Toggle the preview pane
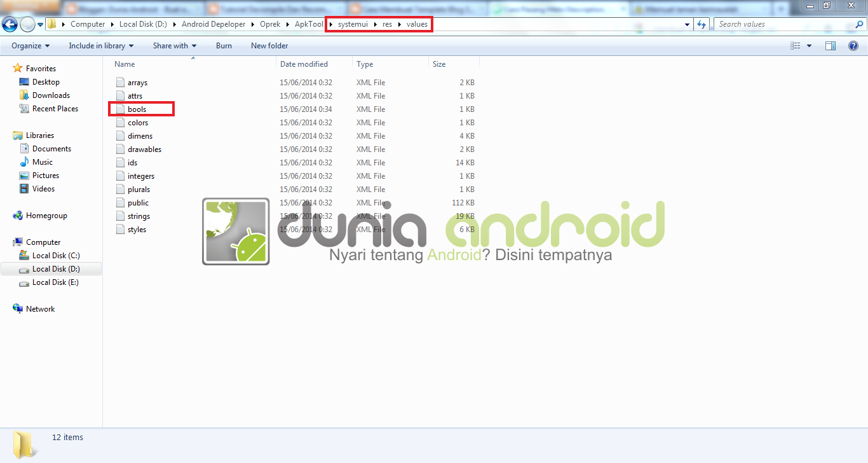Screen dimensions: 868x463 pyautogui.click(x=831, y=45)
